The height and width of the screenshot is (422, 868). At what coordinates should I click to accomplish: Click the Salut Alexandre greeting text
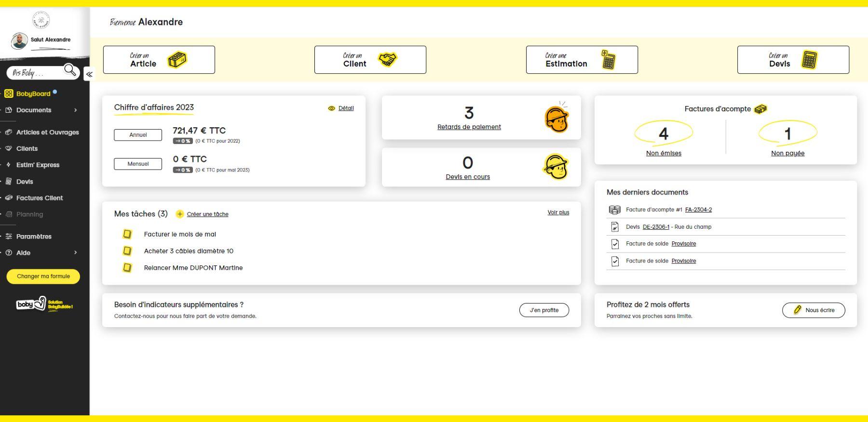click(x=51, y=40)
